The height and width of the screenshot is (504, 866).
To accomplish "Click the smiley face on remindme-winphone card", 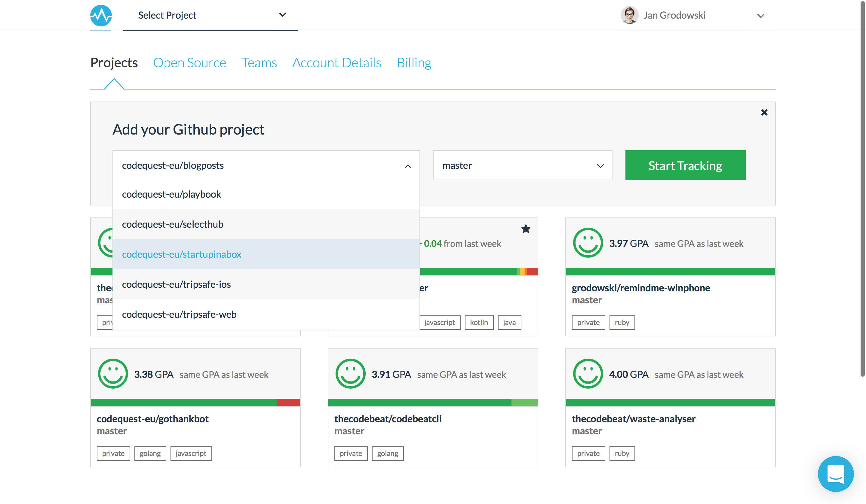I will tap(588, 243).
